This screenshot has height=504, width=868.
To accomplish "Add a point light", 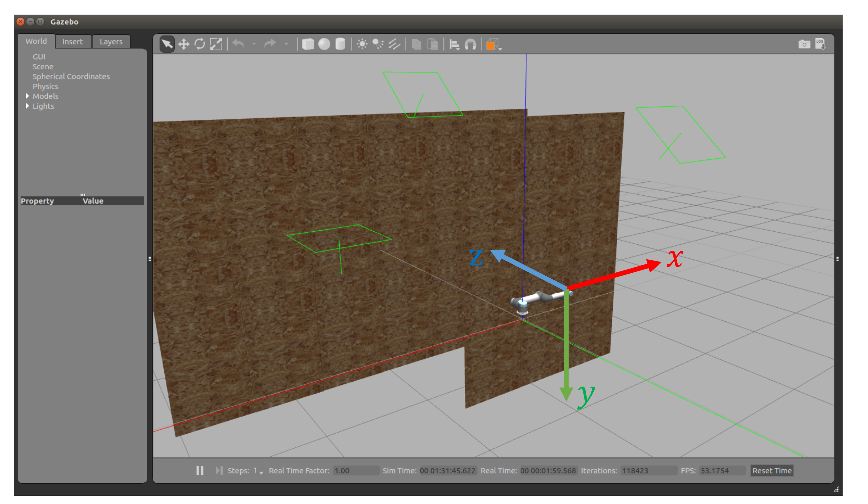I will tap(362, 44).
